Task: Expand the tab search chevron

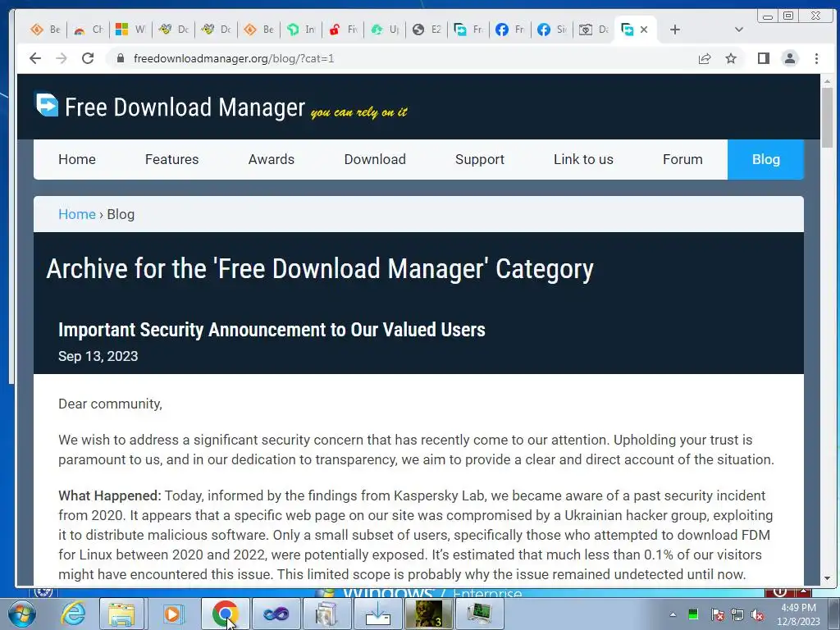Action: (x=739, y=30)
